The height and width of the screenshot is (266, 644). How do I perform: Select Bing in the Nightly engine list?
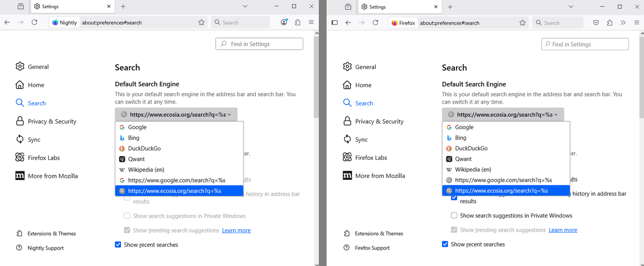pos(179,138)
